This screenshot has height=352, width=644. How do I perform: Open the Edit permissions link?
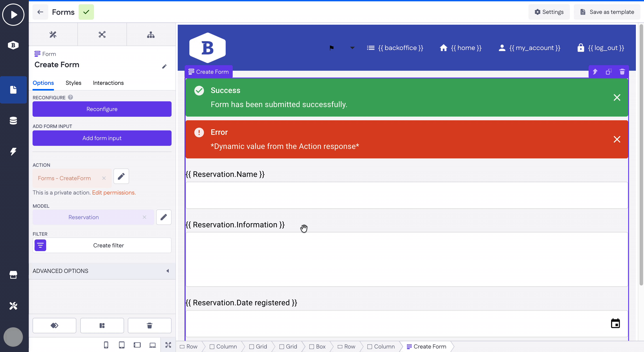[114, 193]
